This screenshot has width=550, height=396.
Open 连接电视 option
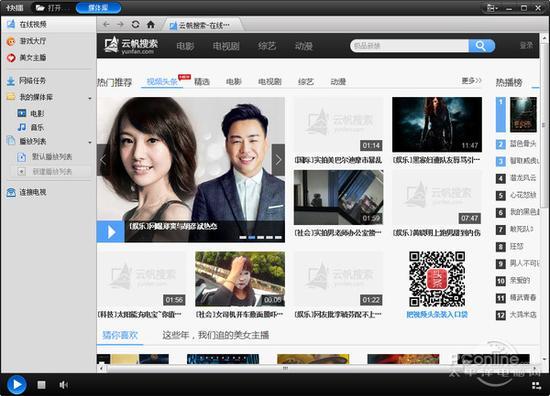[26, 192]
